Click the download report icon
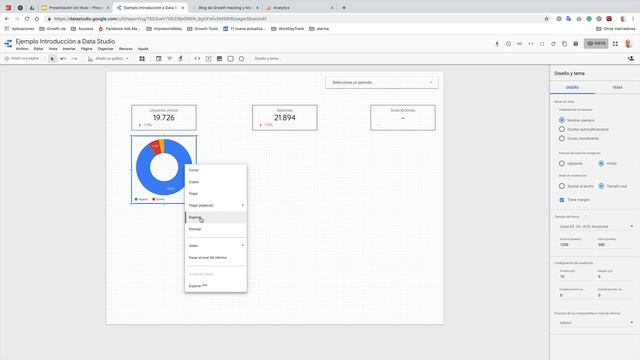This screenshot has height=360, width=640. [x=497, y=44]
